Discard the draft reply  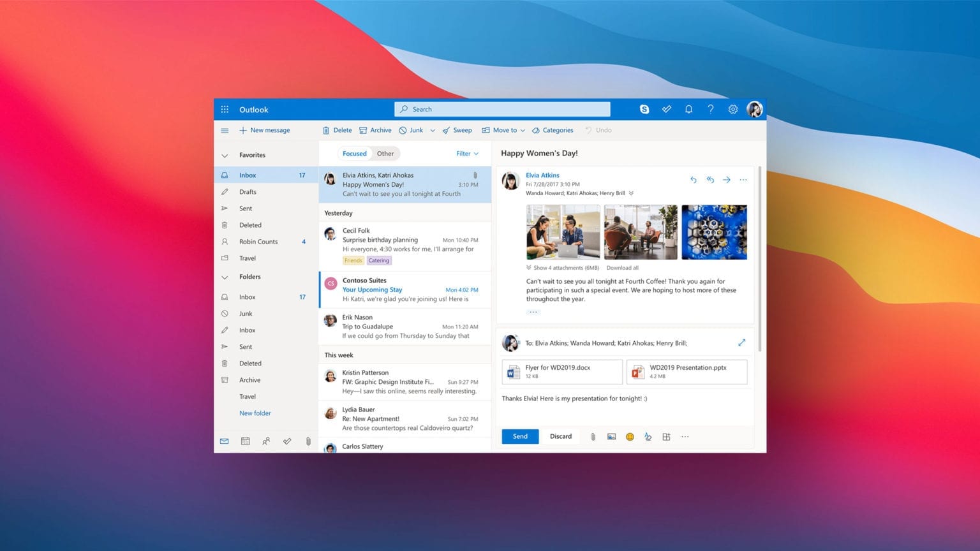click(560, 436)
